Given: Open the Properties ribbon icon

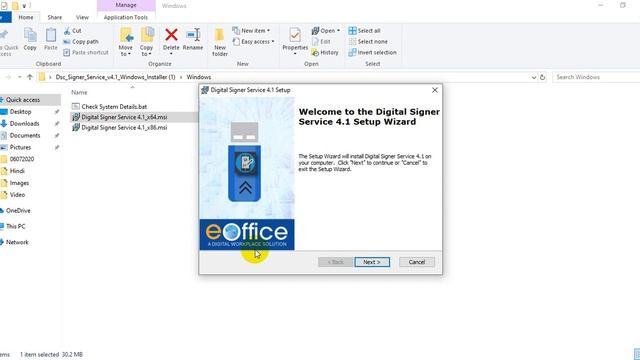Looking at the screenshot, I should [295, 36].
